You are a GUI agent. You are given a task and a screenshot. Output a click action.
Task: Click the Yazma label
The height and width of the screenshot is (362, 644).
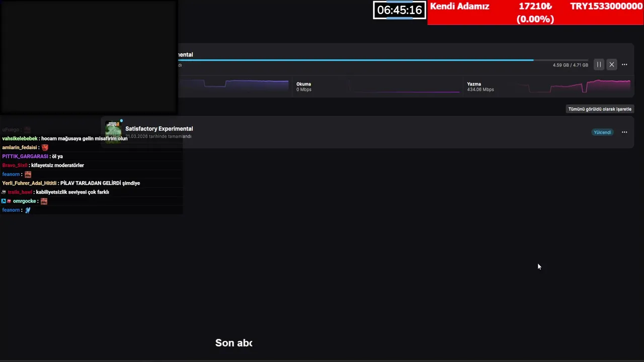(x=474, y=84)
